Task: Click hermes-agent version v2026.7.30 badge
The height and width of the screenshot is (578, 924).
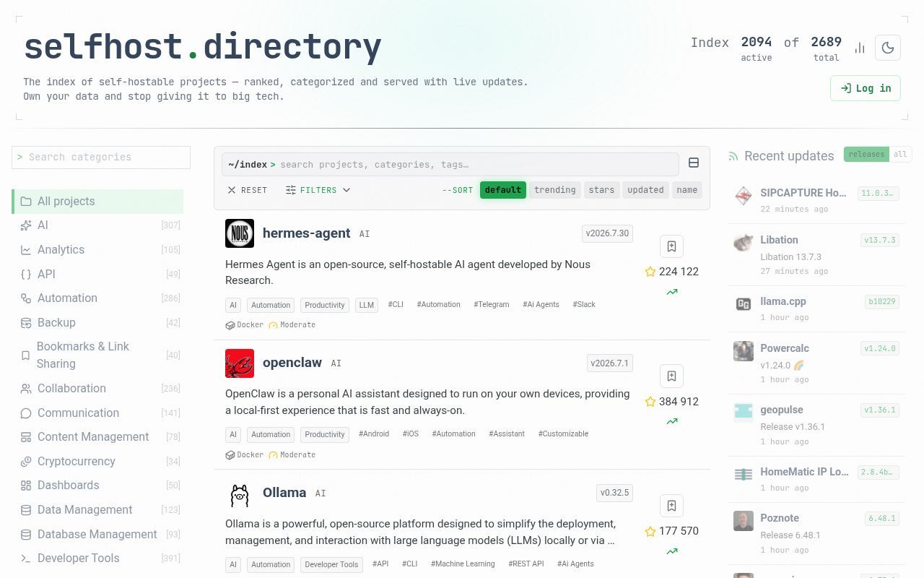Action: [x=607, y=233]
